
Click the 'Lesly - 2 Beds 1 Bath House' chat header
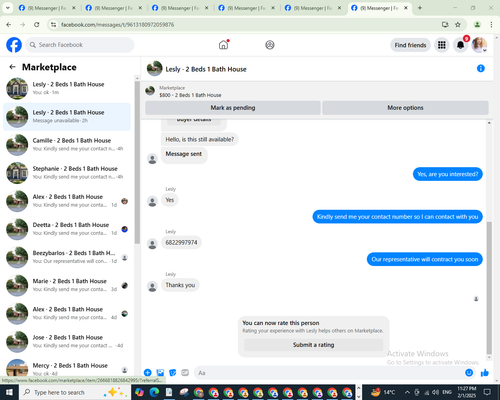coord(206,69)
